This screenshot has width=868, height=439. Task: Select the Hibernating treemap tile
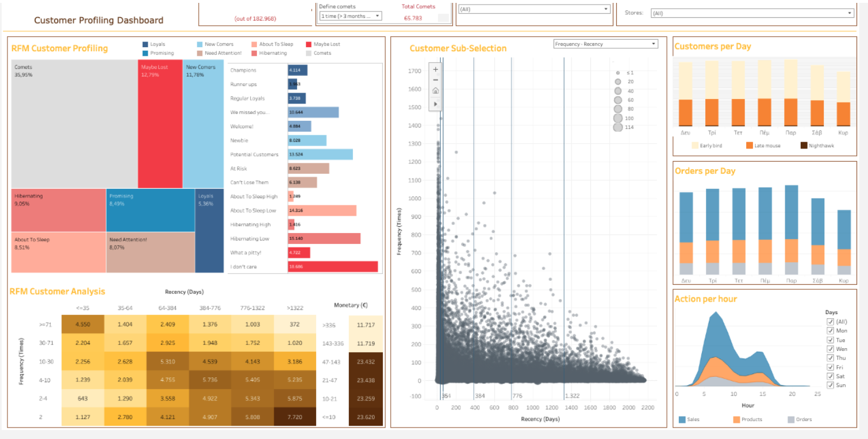(59, 210)
